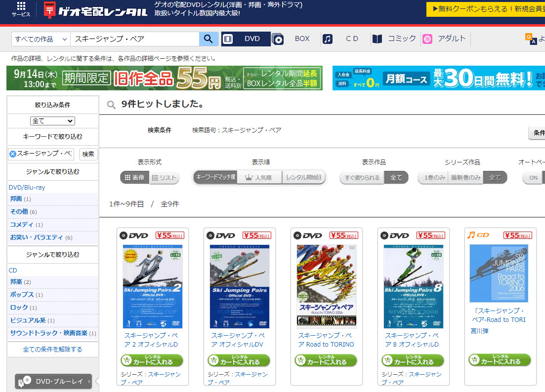Screen dimensions: 545x392
Task: Add スキージャンプ・ペア 8 to the rental cart
Action: coord(413,360)
